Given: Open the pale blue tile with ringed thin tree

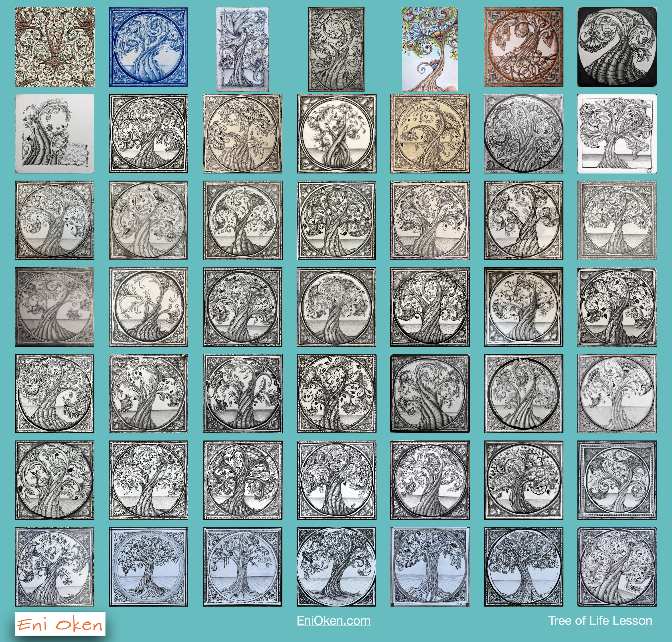Looking at the screenshot, I should (x=149, y=567).
